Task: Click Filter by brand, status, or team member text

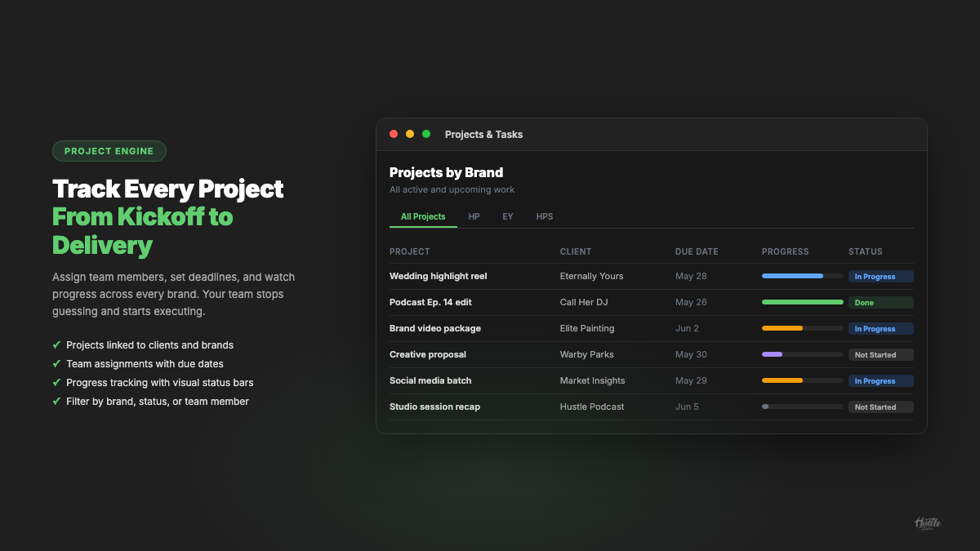Action: pos(158,402)
